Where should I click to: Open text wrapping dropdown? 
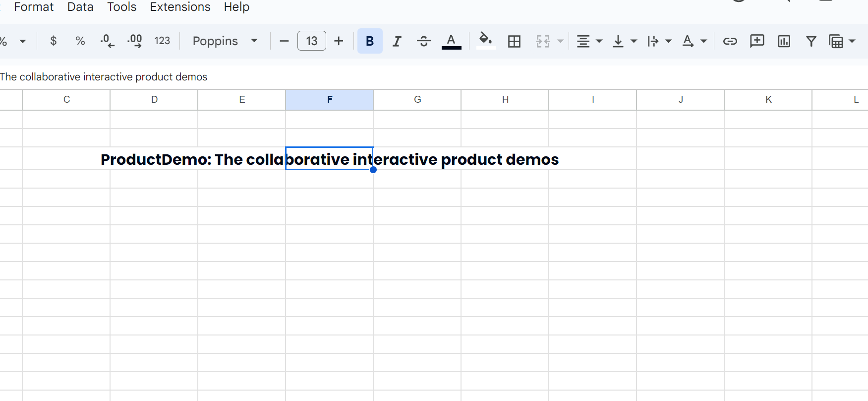pyautogui.click(x=659, y=41)
